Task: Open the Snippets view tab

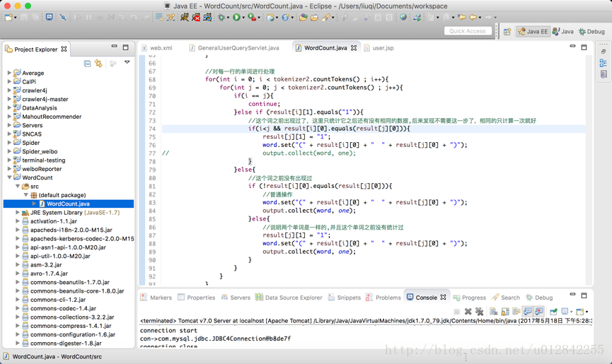Action: 345,298
